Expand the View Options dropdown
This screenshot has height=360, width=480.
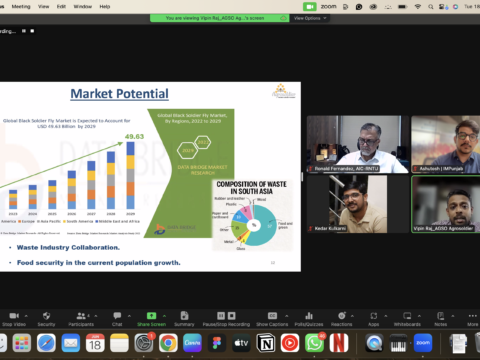310,18
